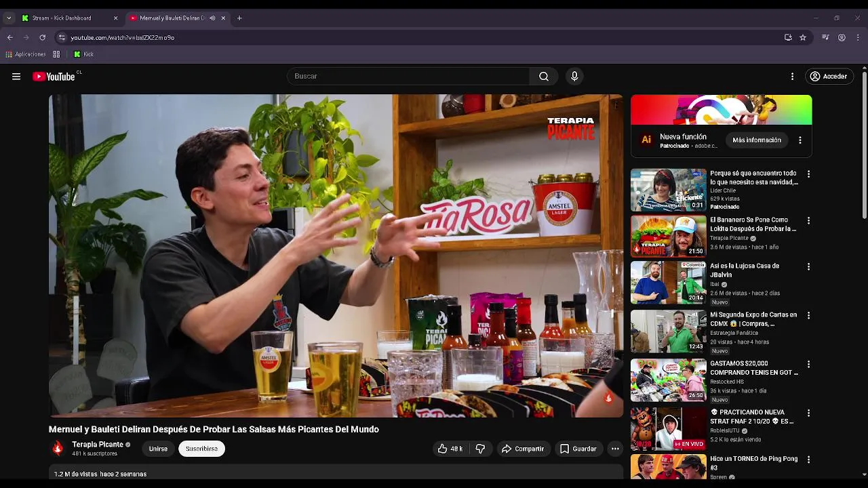The height and width of the screenshot is (488, 868).
Task: Open options for the Lider Chile ad video
Action: [x=808, y=174]
